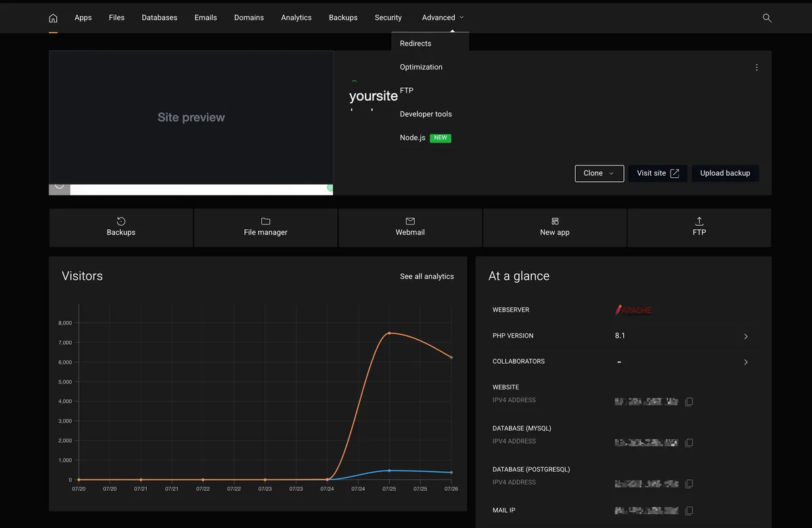The image size is (812, 528).
Task: Open the New app tile
Action: 555,227
